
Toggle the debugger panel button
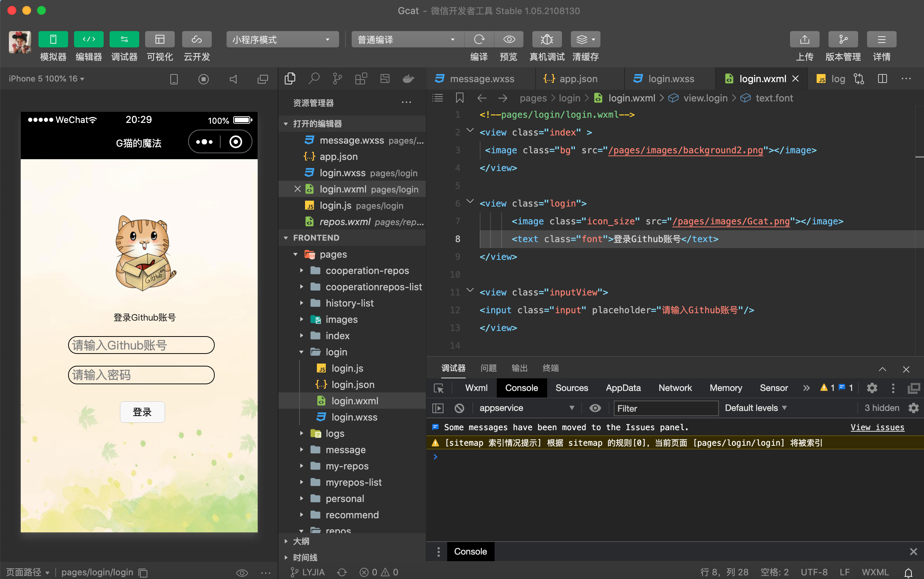(124, 40)
